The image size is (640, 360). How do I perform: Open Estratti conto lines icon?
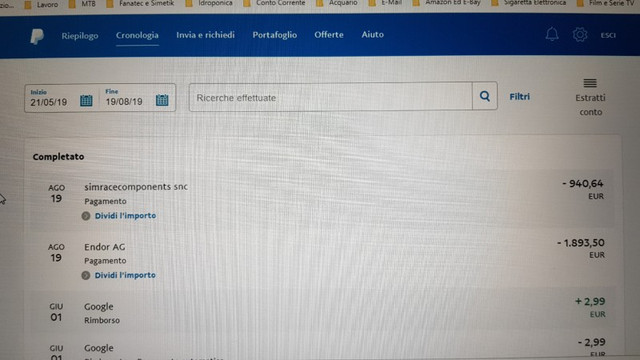point(590,83)
